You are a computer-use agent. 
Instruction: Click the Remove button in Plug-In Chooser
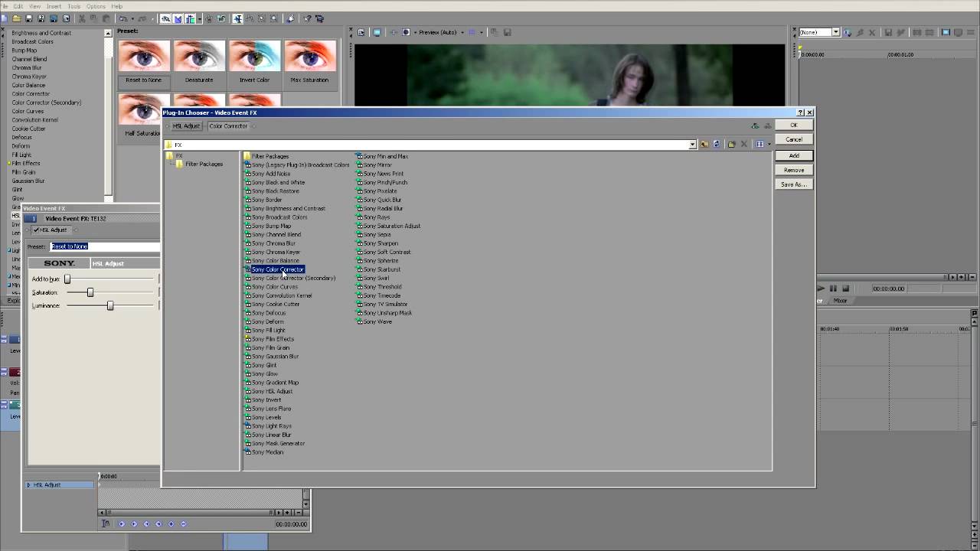pos(794,170)
